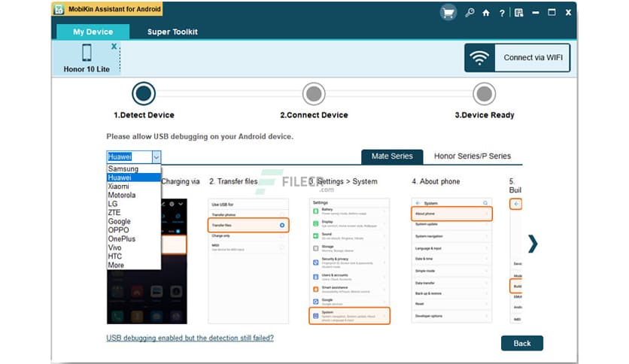Screen dimensions: 629x364
Task: Choose highlighted Huawei in brand list
Action: [x=134, y=177]
